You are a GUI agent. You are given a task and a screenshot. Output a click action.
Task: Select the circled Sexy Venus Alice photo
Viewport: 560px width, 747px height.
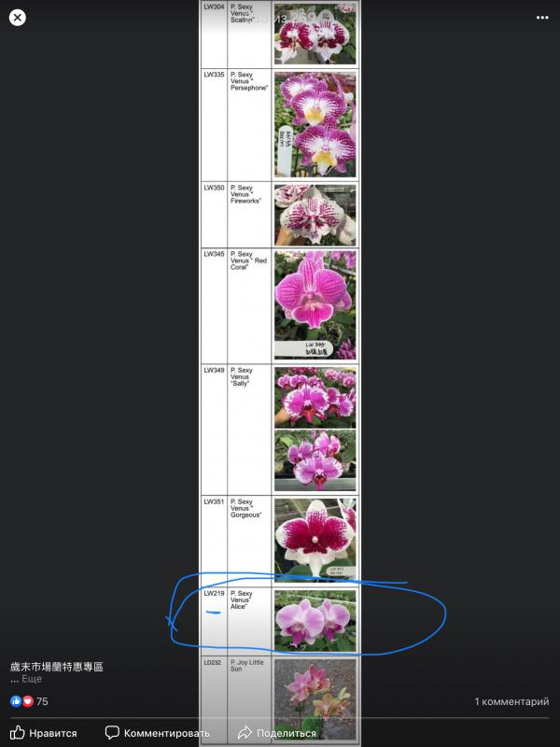point(315,621)
